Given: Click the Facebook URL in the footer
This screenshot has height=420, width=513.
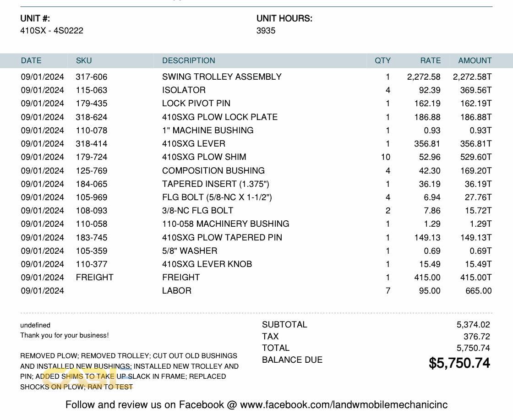Looking at the screenshot, I should (343, 405).
